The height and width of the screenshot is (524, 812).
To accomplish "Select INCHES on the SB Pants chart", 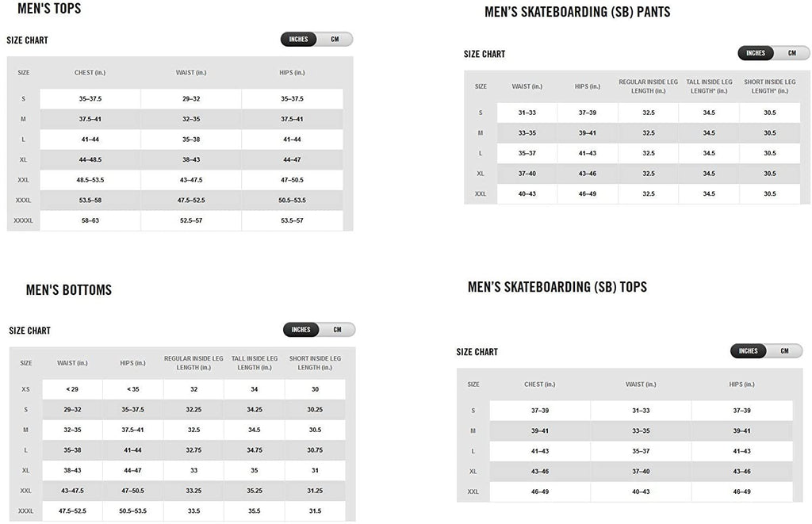I will pos(755,52).
